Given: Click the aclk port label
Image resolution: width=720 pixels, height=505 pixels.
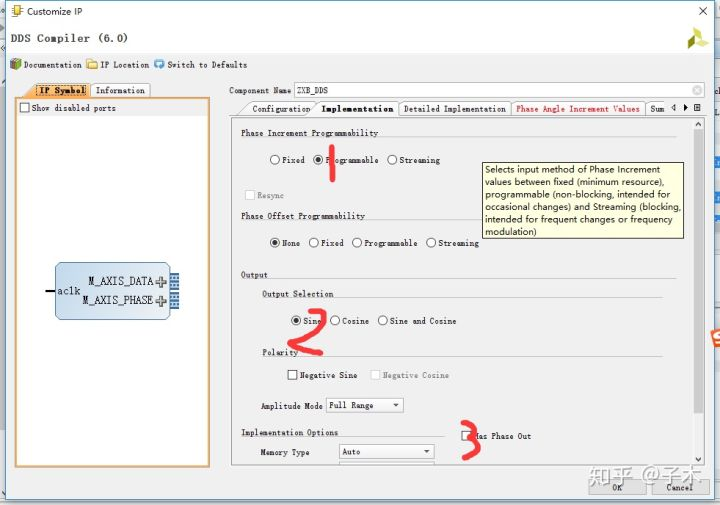Looking at the screenshot, I should coord(68,291).
